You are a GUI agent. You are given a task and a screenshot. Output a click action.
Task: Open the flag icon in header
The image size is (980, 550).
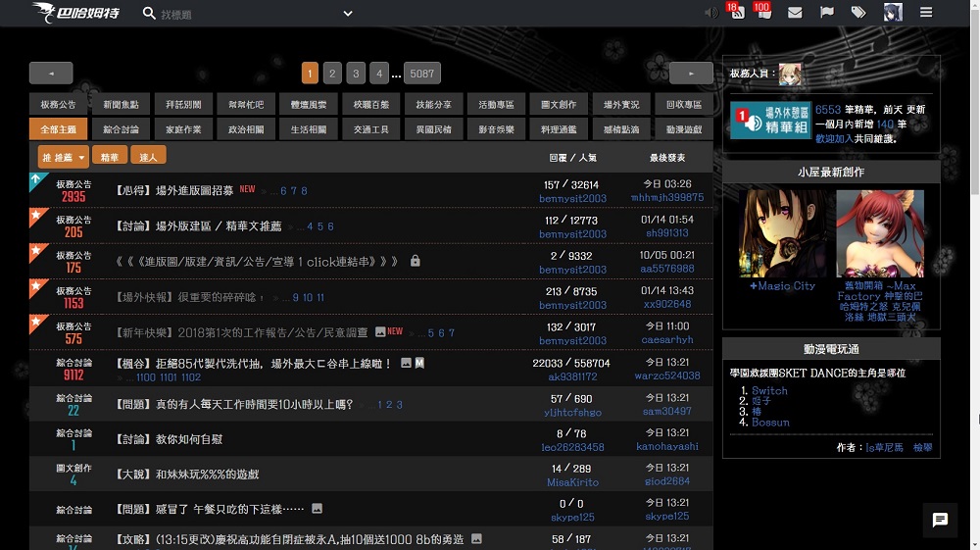pyautogui.click(x=826, y=13)
